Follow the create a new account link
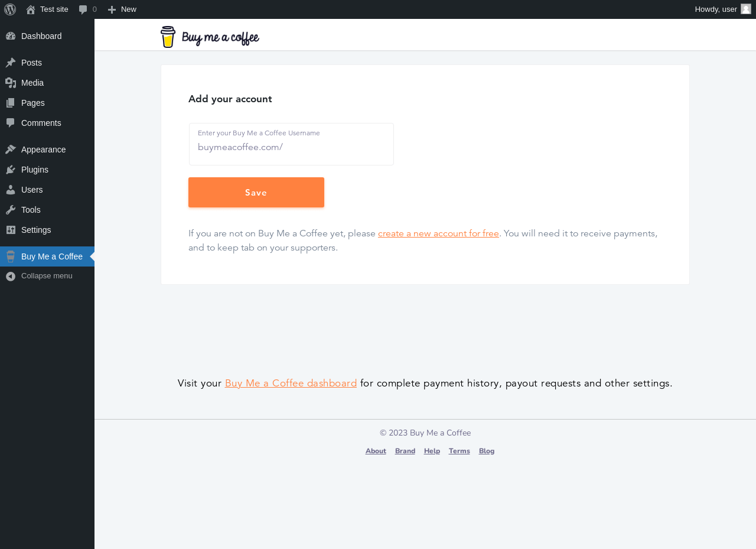The image size is (756, 549). pyautogui.click(x=438, y=233)
